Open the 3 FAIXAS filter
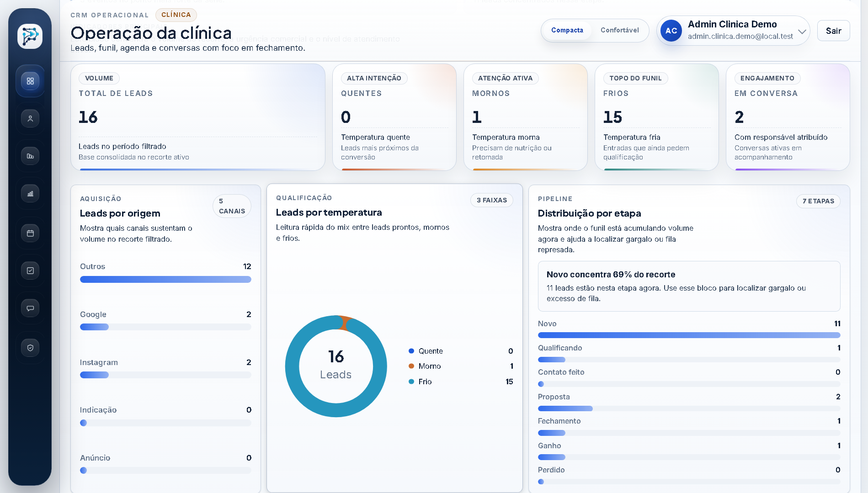 tap(492, 200)
